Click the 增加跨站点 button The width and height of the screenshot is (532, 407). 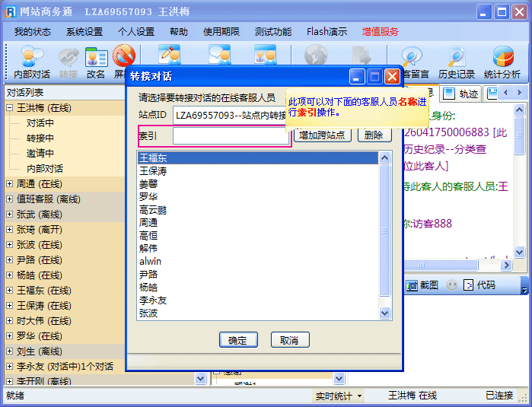click(x=323, y=135)
